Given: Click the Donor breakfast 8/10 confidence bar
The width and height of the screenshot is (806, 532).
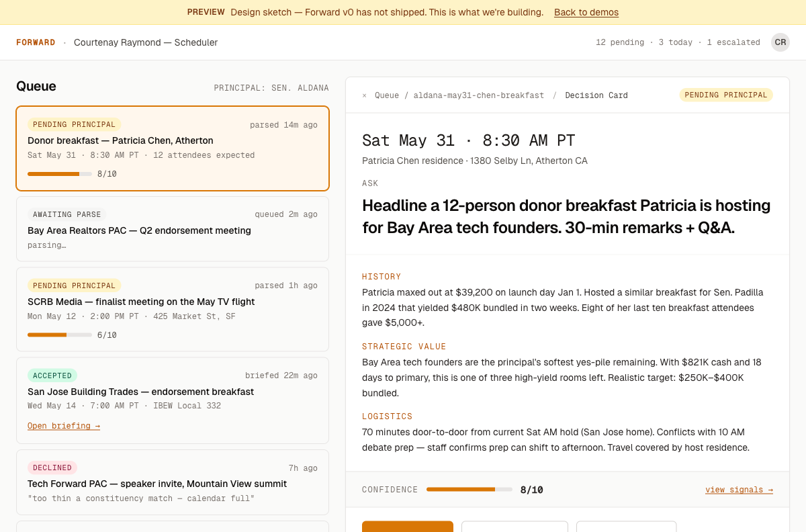Looking at the screenshot, I should [x=60, y=174].
